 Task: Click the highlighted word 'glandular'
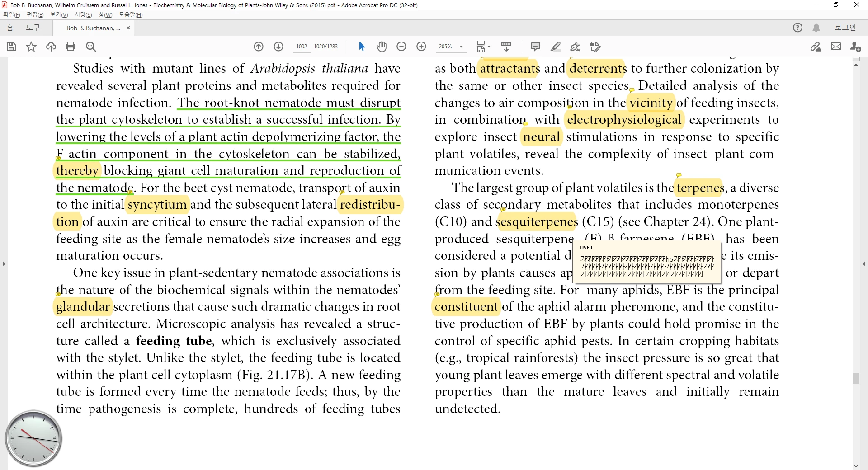(83, 307)
